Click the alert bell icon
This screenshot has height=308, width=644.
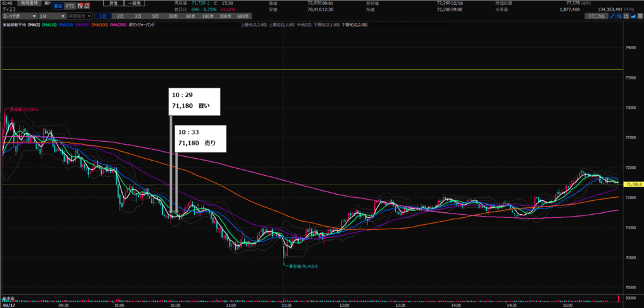coord(87,6)
